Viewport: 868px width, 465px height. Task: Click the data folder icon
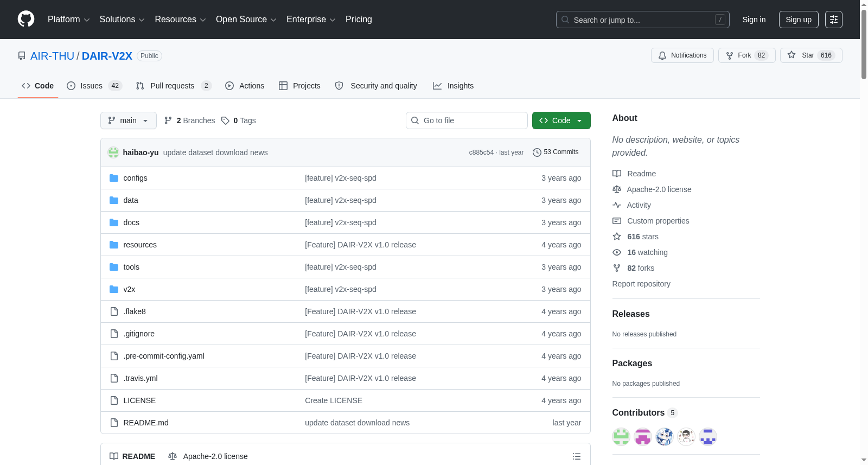click(x=114, y=200)
